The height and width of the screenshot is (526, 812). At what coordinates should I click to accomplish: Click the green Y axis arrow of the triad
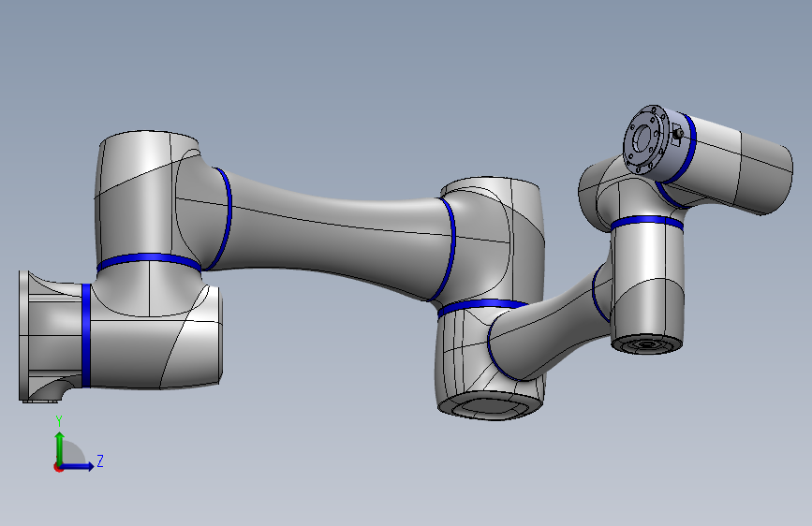pyautogui.click(x=60, y=448)
